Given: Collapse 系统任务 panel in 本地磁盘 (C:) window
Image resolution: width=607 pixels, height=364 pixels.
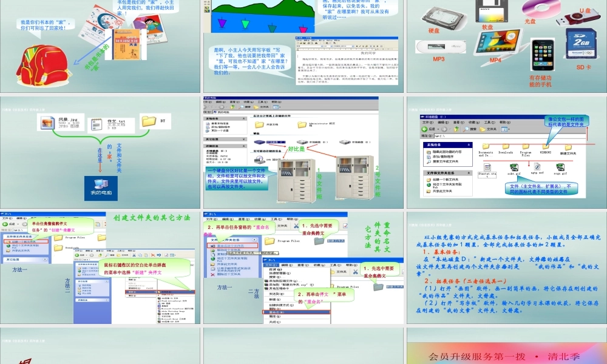Looking at the screenshot, I should point(469,144).
